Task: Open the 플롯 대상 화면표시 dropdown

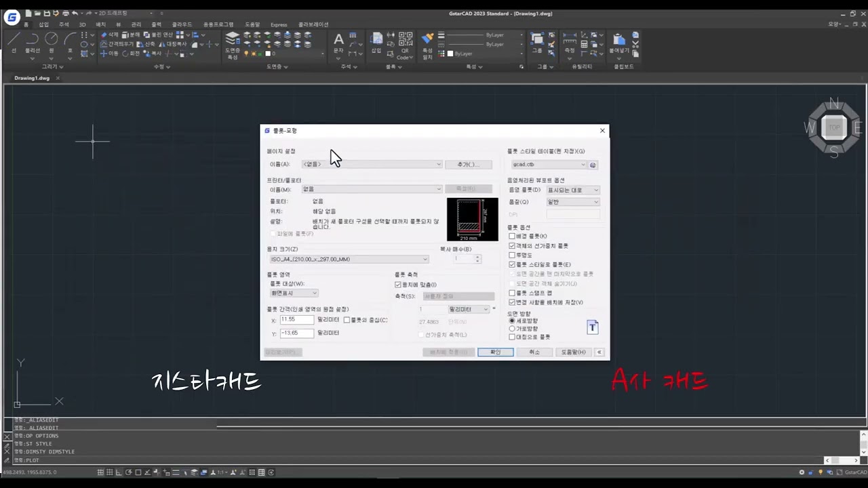Action: pyautogui.click(x=294, y=293)
